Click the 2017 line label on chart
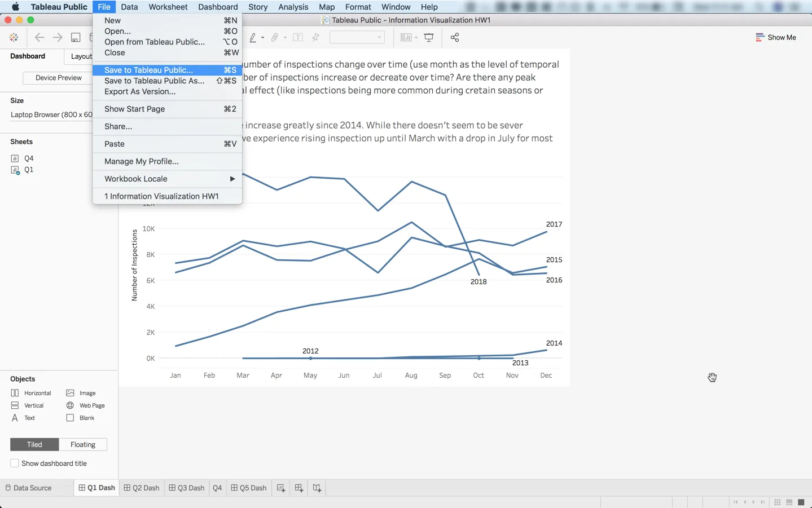 point(554,224)
